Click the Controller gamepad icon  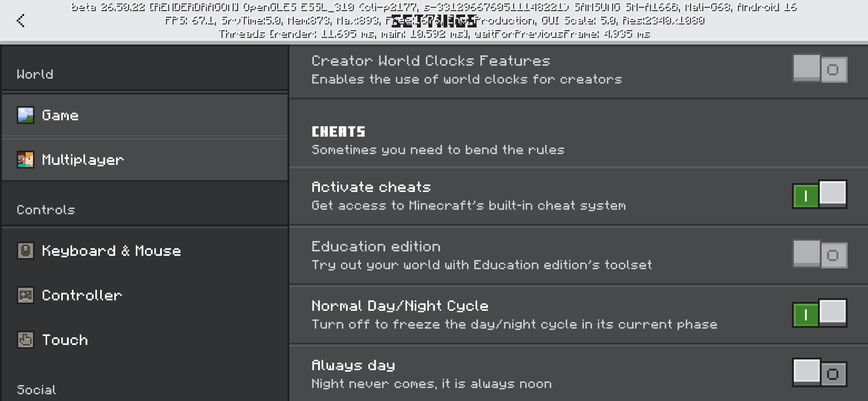click(26, 295)
